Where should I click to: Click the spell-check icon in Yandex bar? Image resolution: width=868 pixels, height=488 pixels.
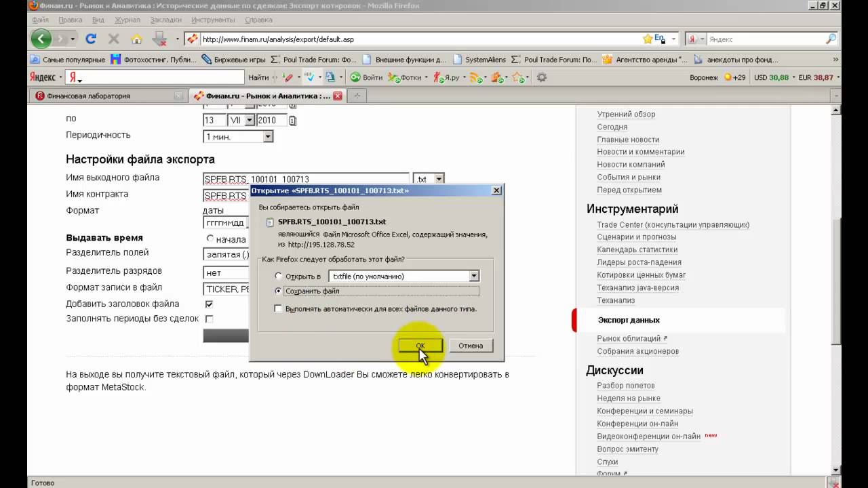tap(309, 77)
